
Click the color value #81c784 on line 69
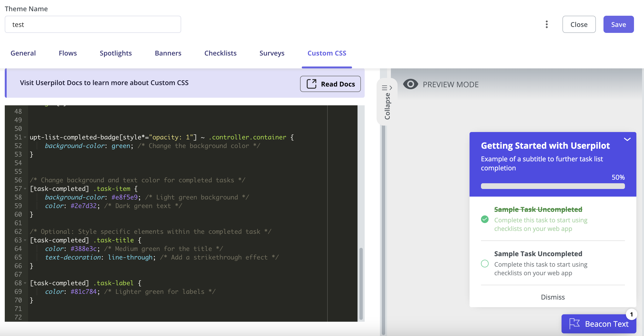coord(83,291)
